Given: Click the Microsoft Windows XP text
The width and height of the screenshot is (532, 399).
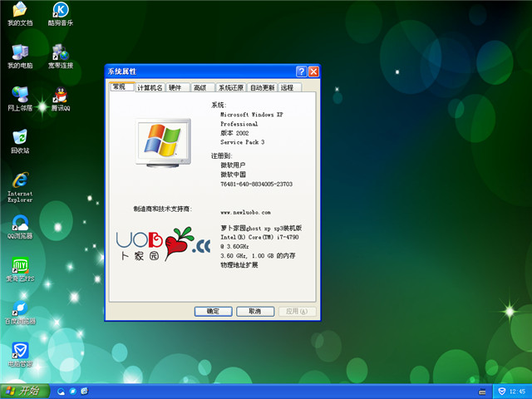Looking at the screenshot, I should click(251, 115).
